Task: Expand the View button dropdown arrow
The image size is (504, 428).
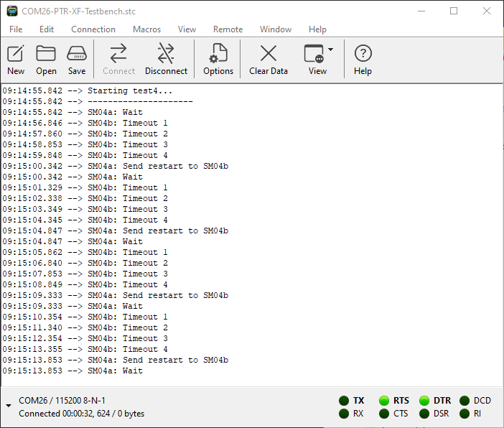Action: pos(331,50)
